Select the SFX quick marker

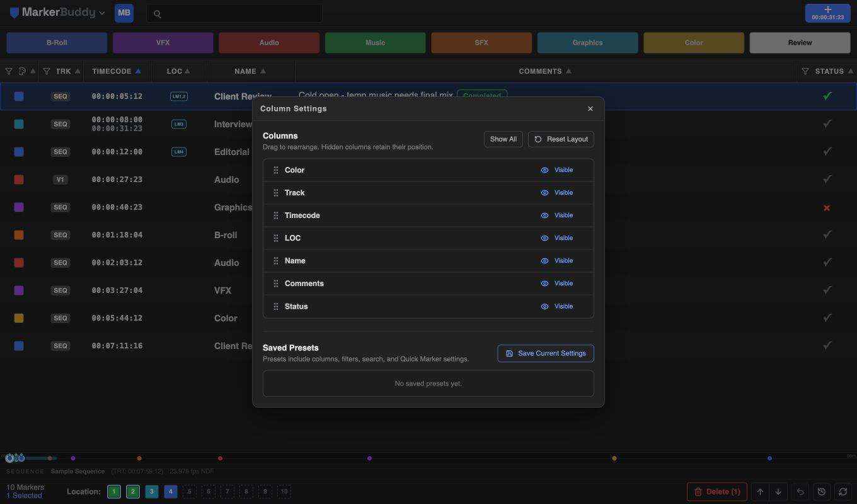coord(481,43)
